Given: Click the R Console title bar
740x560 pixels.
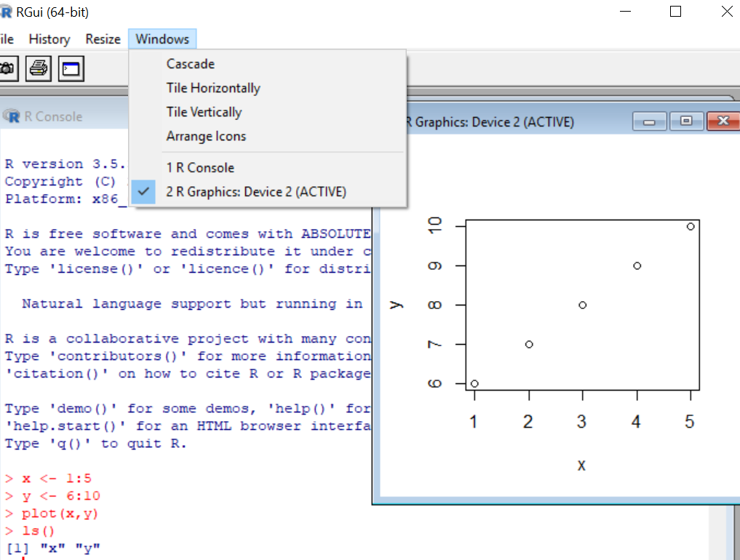Looking at the screenshot, I should click(65, 116).
